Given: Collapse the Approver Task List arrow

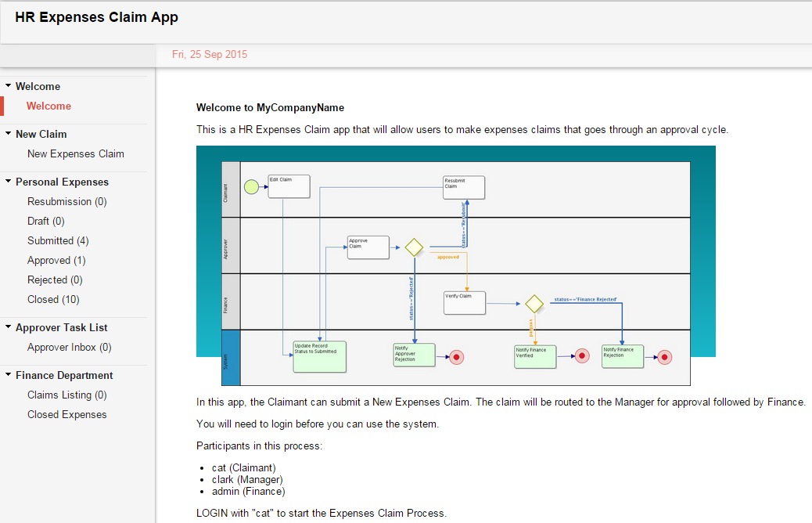Looking at the screenshot, I should tap(8, 327).
